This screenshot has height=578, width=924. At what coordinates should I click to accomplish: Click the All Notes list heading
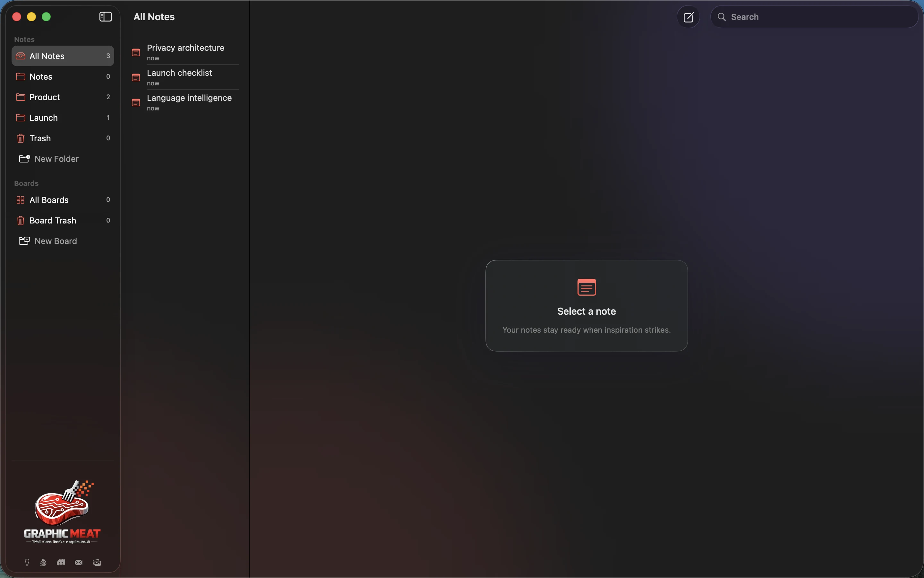tap(154, 17)
